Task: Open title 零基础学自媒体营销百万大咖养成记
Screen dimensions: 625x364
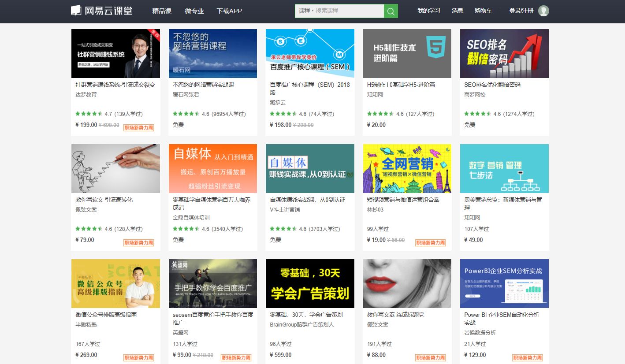Action: pos(212,204)
